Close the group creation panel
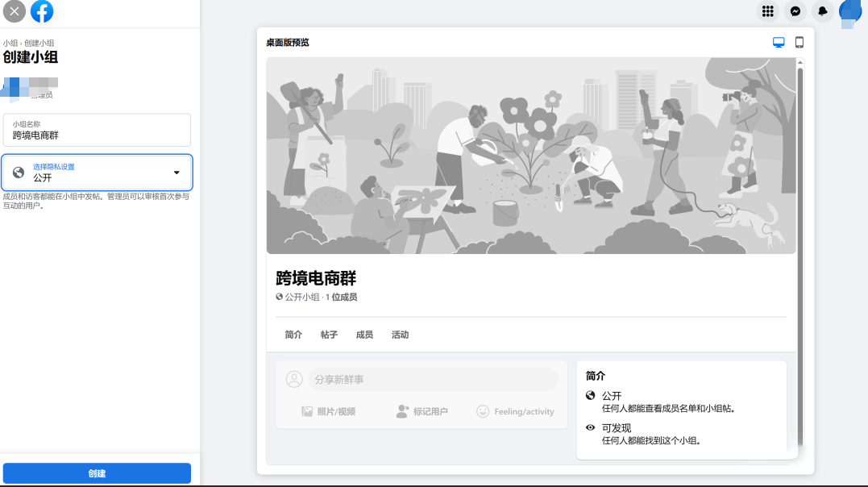The height and width of the screenshot is (487, 868). [x=15, y=11]
